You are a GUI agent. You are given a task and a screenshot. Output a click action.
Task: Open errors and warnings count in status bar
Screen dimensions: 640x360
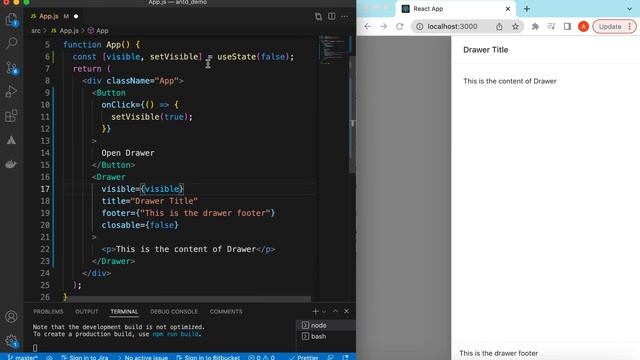261,357
